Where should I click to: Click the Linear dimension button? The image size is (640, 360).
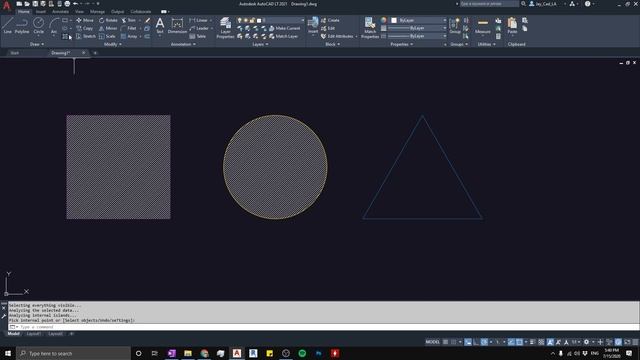[x=199, y=20]
